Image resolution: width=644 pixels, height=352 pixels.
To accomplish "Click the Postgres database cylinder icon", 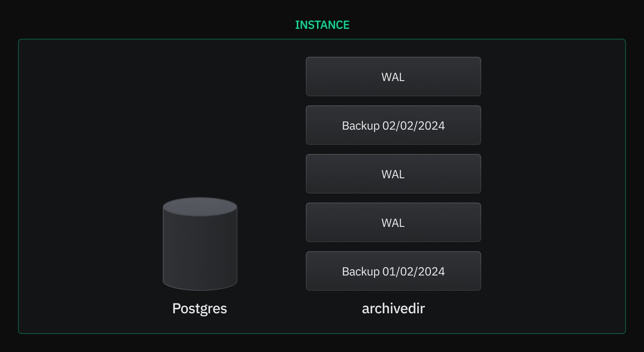I will point(200,245).
